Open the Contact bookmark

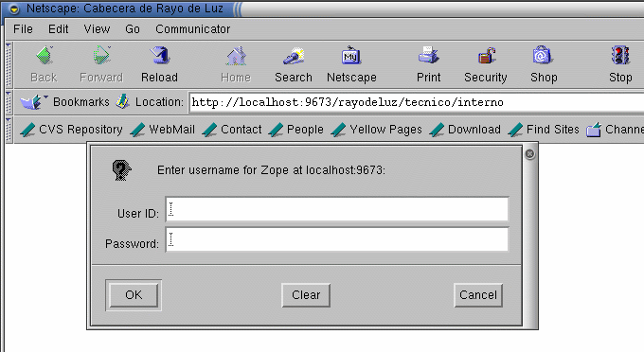click(x=232, y=130)
